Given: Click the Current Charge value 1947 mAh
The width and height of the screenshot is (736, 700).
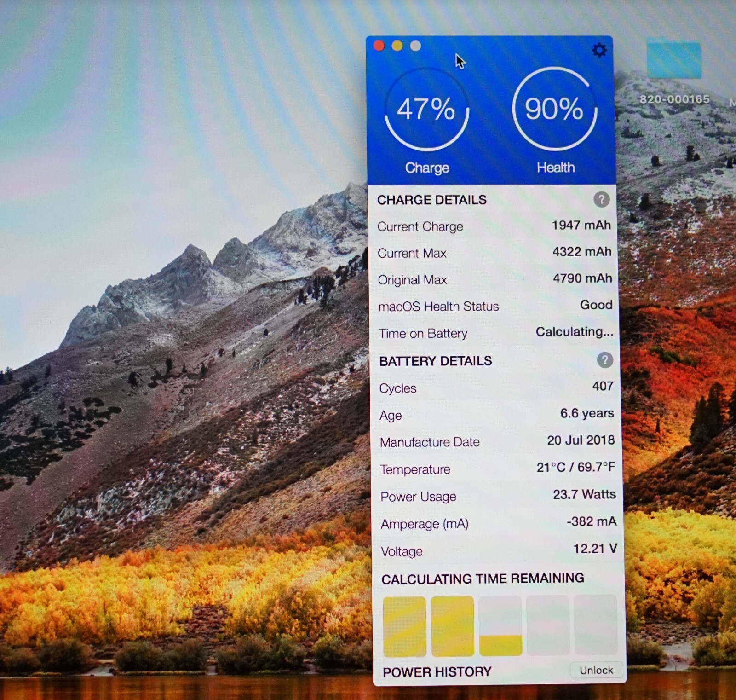Looking at the screenshot, I should point(581,225).
